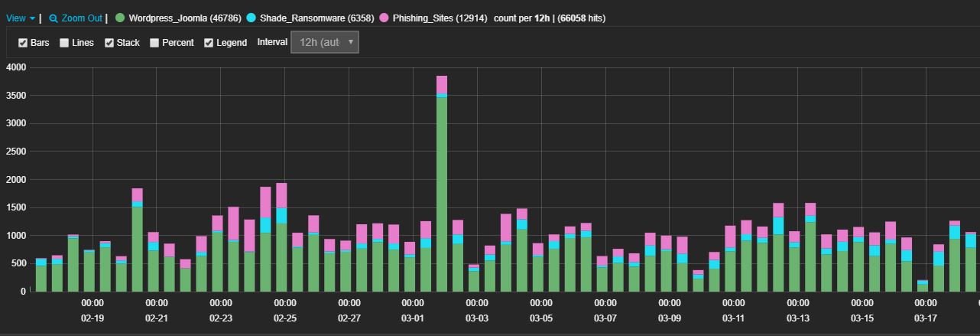Click the Zoom Out link

[x=81, y=18]
